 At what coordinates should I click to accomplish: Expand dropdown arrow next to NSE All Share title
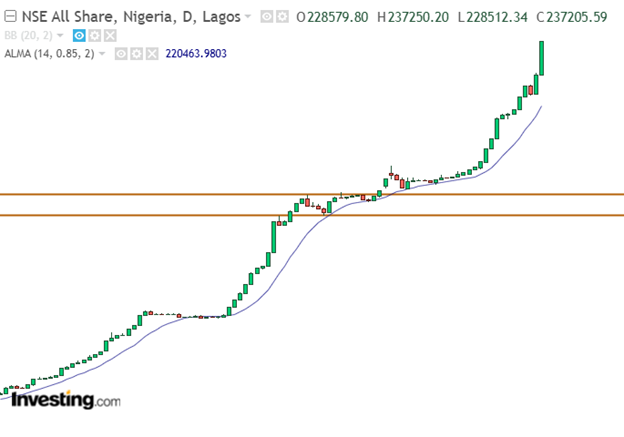pyautogui.click(x=249, y=18)
